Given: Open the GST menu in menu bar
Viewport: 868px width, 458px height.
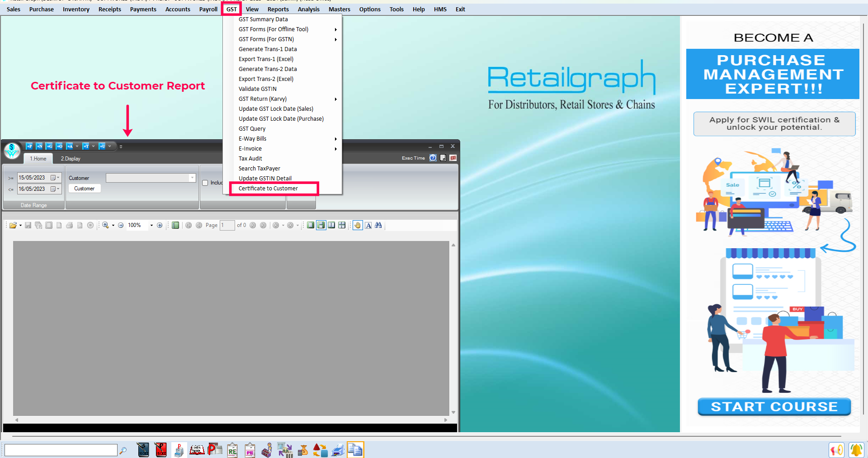Looking at the screenshot, I should click(231, 9).
